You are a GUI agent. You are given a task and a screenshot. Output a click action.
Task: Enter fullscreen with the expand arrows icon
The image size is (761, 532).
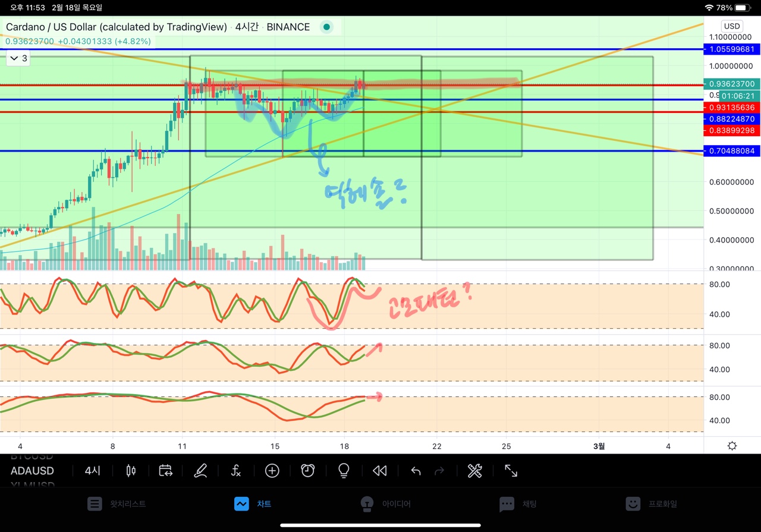(511, 471)
